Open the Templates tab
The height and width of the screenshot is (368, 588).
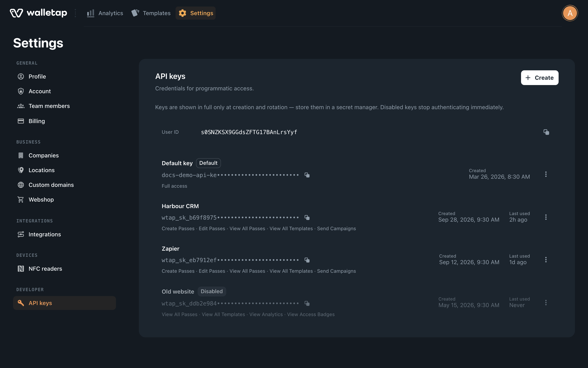[151, 13]
